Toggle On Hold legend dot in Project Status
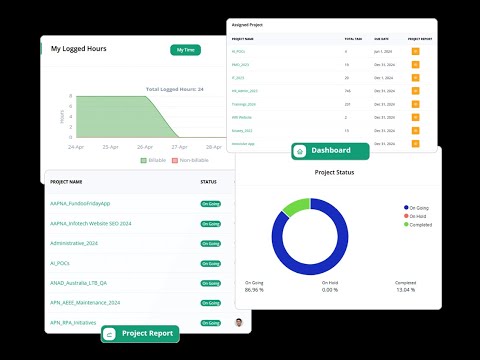480x360 pixels. pos(406,216)
